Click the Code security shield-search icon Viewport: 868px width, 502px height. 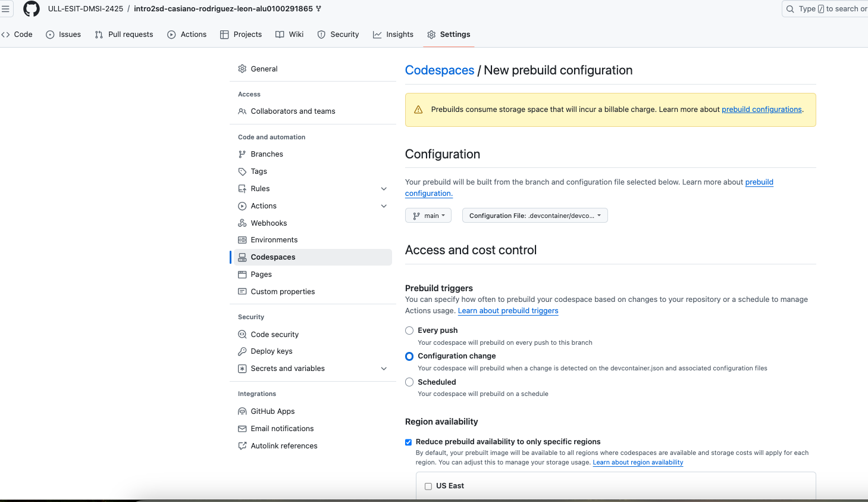point(242,335)
